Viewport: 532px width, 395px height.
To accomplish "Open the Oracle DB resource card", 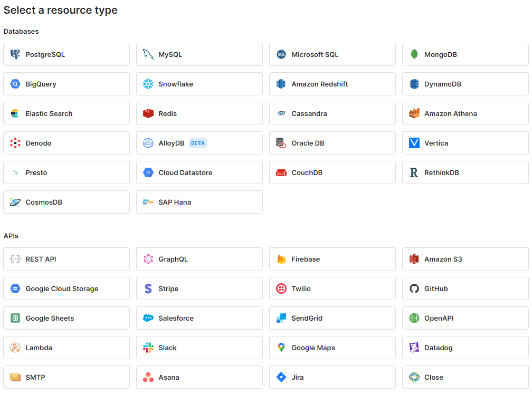I will click(x=332, y=143).
